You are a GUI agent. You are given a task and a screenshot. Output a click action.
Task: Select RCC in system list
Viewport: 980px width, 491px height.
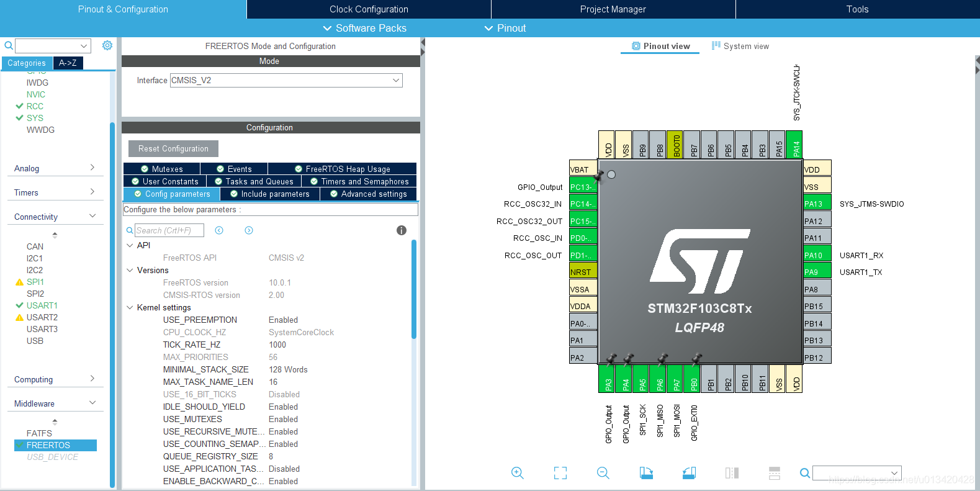point(35,106)
